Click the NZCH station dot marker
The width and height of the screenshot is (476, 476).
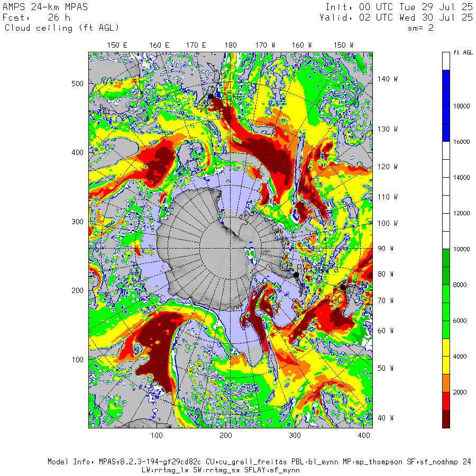click(210, 97)
